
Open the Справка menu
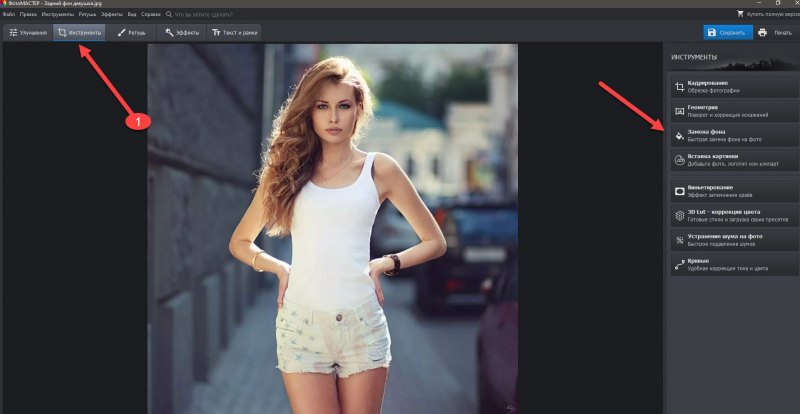tap(151, 14)
